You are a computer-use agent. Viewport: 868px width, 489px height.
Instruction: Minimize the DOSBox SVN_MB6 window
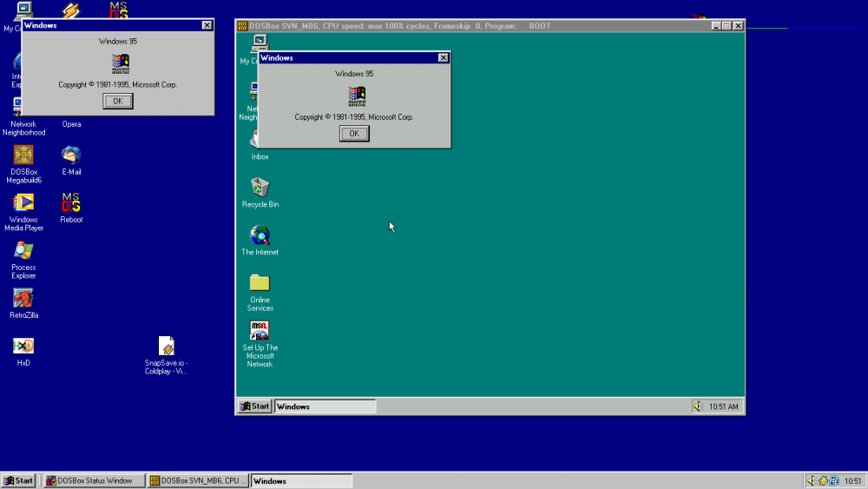(716, 26)
